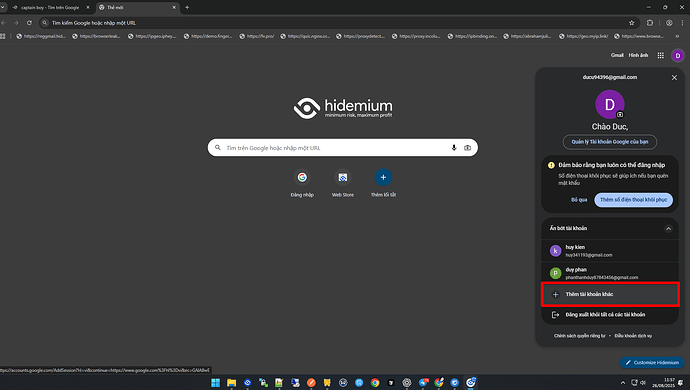
Task: Open the 'Đăng nhập' Google shortcut
Action: [x=302, y=183]
